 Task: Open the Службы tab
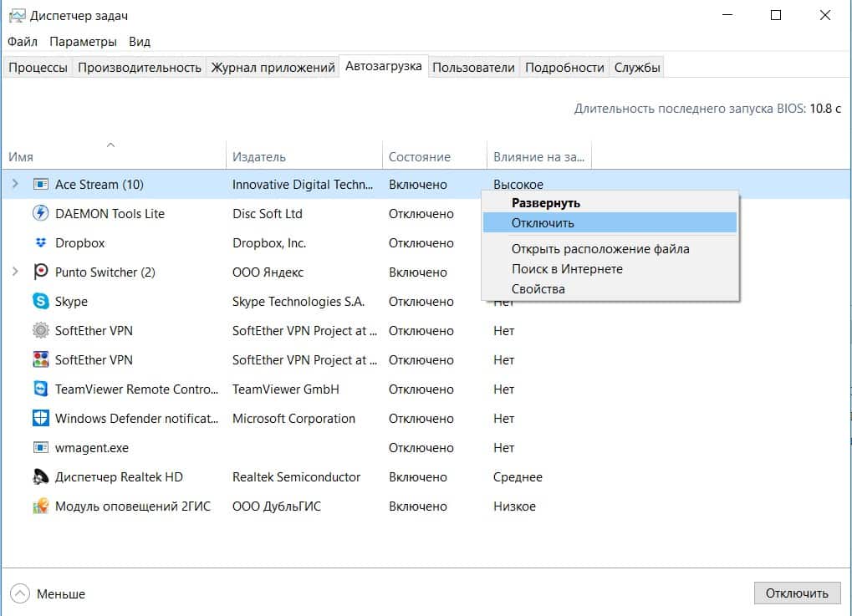coord(637,68)
